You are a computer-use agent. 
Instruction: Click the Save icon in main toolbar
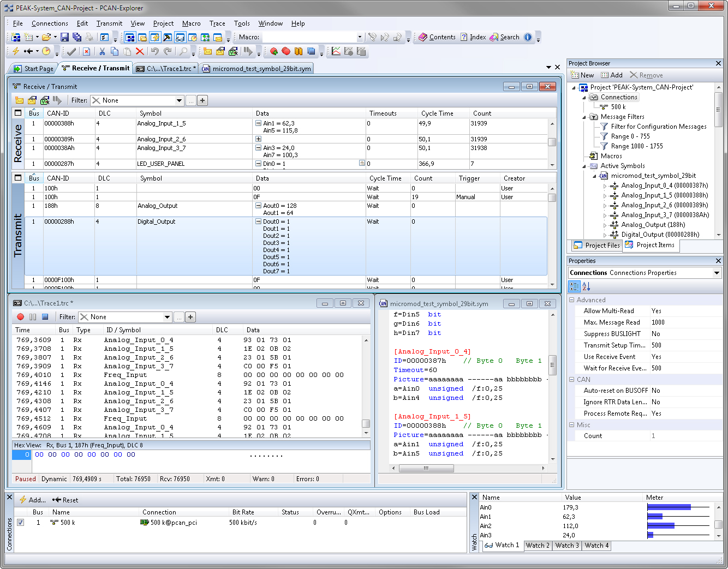64,37
